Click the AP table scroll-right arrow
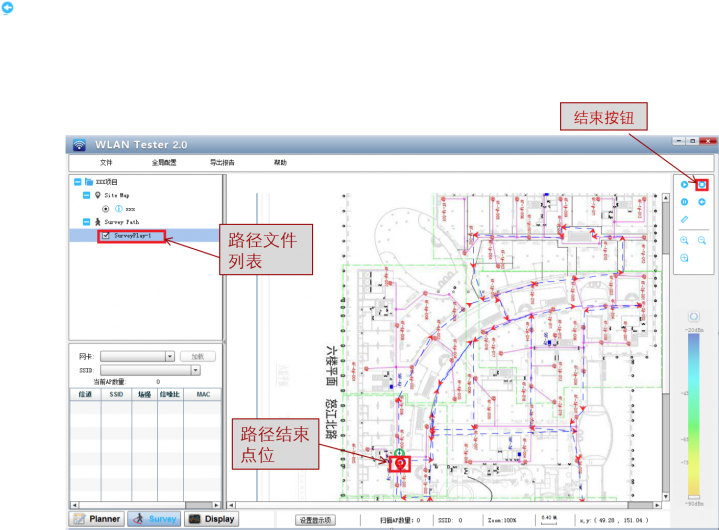 tap(216, 505)
